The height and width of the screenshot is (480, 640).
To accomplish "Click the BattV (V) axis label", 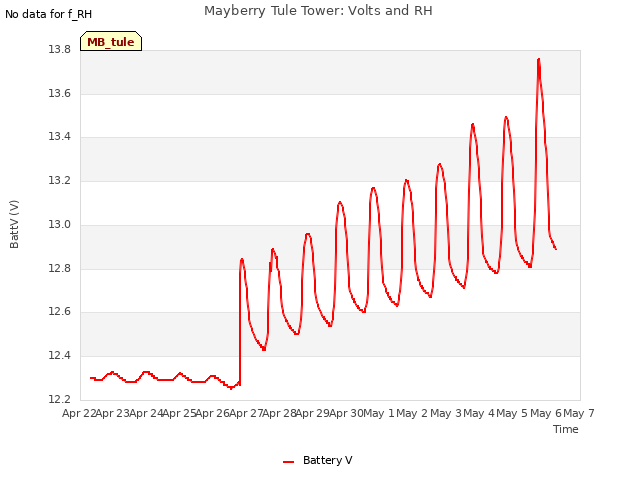I will point(14,224).
